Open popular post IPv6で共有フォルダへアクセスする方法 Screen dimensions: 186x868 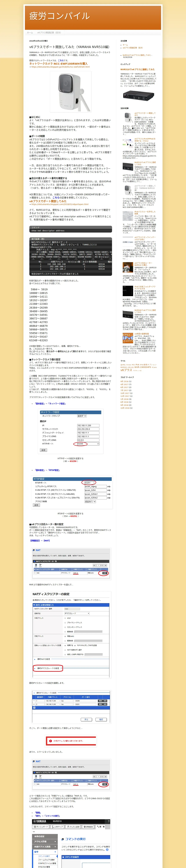pos(145,287)
